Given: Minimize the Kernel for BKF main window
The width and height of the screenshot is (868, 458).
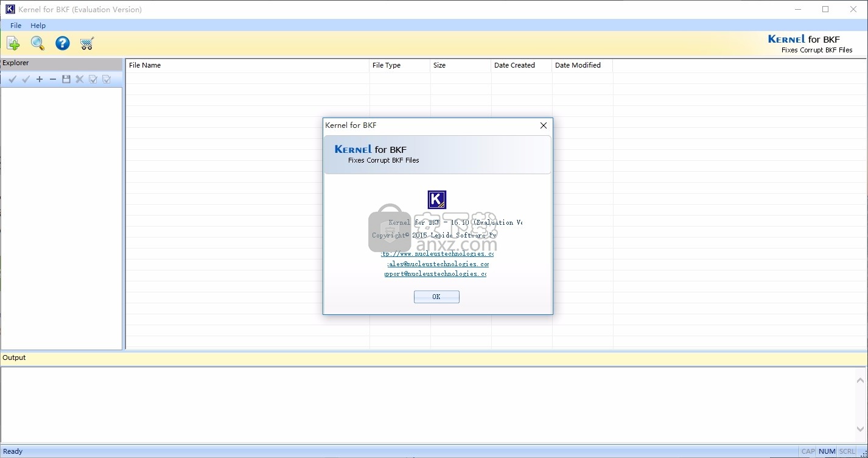Looking at the screenshot, I should [797, 9].
